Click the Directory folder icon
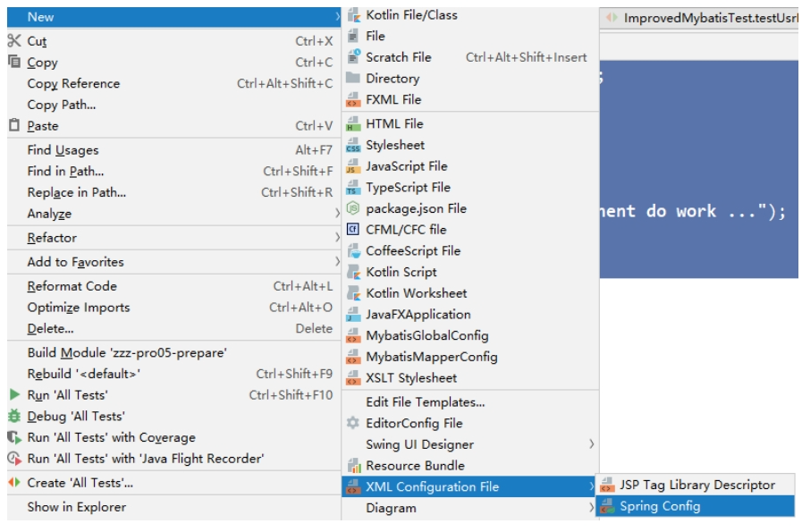 pos(353,79)
